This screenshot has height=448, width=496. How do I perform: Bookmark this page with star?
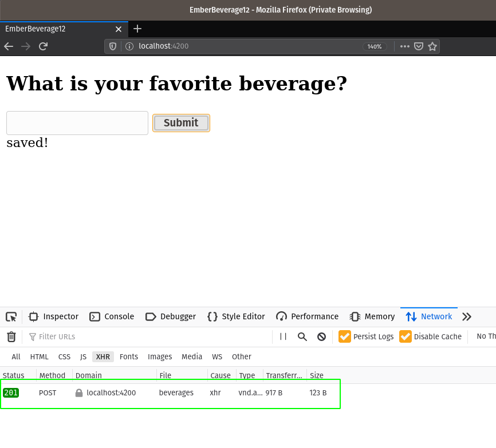432,46
